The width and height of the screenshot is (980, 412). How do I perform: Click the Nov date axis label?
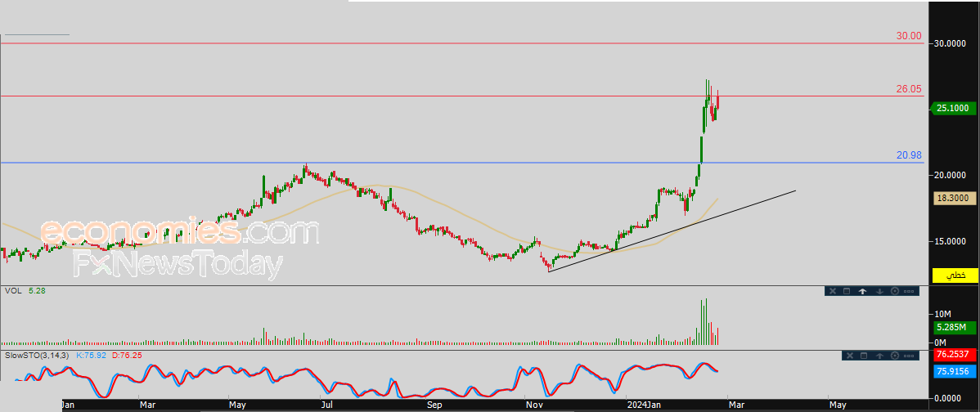[x=533, y=405]
